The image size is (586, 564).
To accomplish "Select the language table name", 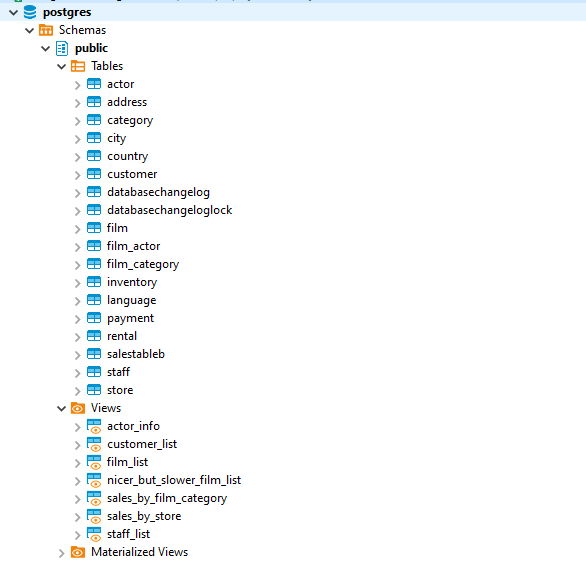I will (x=132, y=301).
